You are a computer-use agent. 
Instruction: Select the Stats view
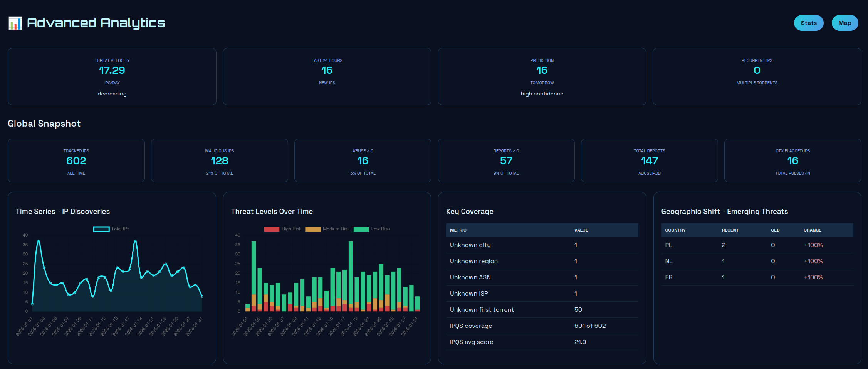[808, 23]
